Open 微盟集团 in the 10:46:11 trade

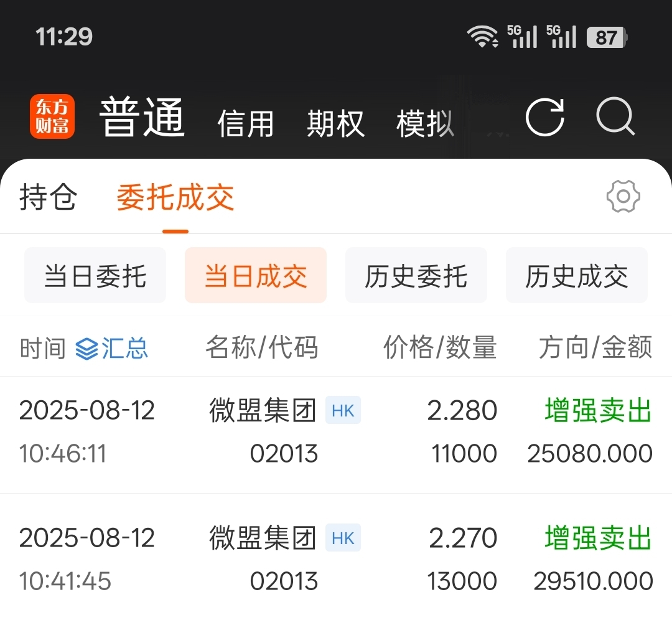coord(263,410)
